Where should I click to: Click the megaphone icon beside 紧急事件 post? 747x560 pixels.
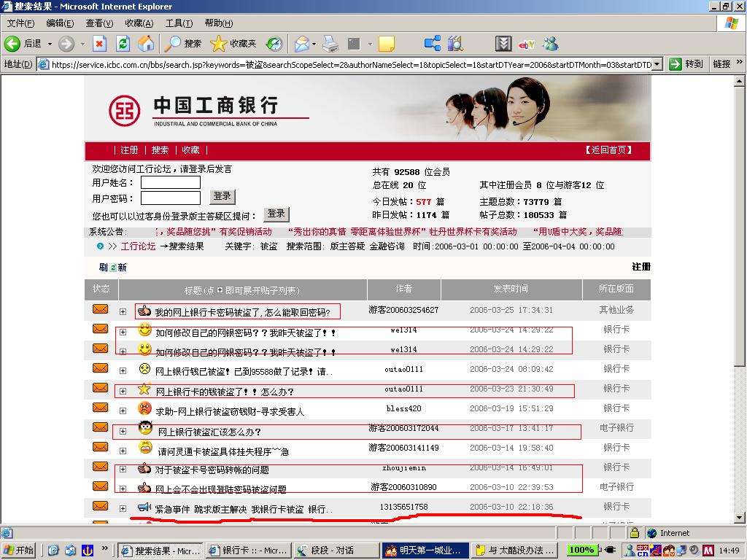144,507
